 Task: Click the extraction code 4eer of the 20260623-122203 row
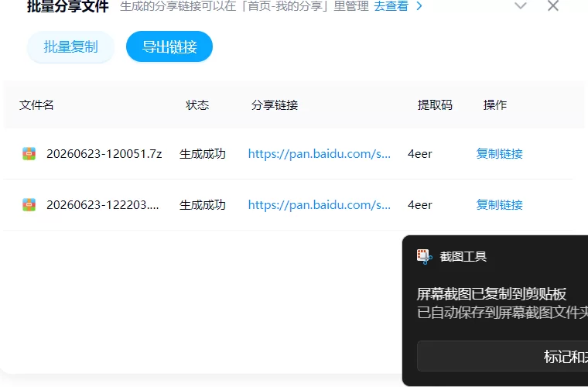[420, 205]
